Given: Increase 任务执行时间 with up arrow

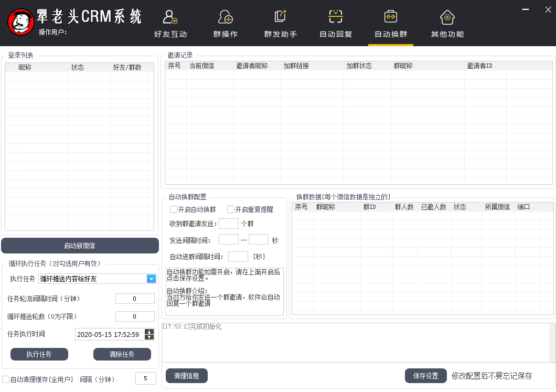Looking at the screenshot, I should 149,332.
